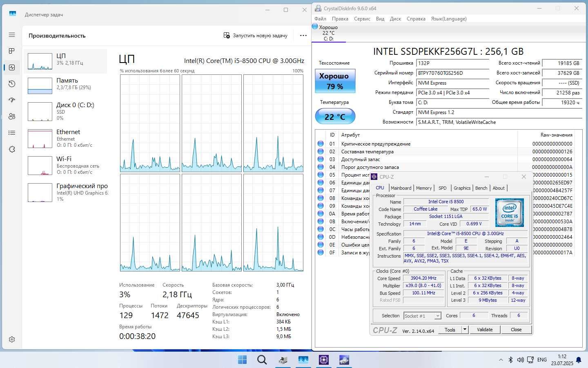The height and width of the screenshot is (368, 588).
Task: Open Details list icon in Task Manager sidebar
Action: 12,133
